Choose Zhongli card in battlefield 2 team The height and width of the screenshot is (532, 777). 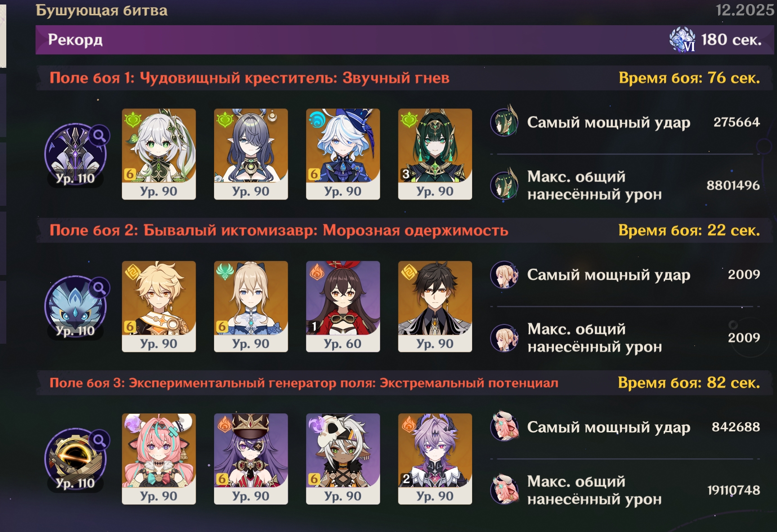[435, 306]
